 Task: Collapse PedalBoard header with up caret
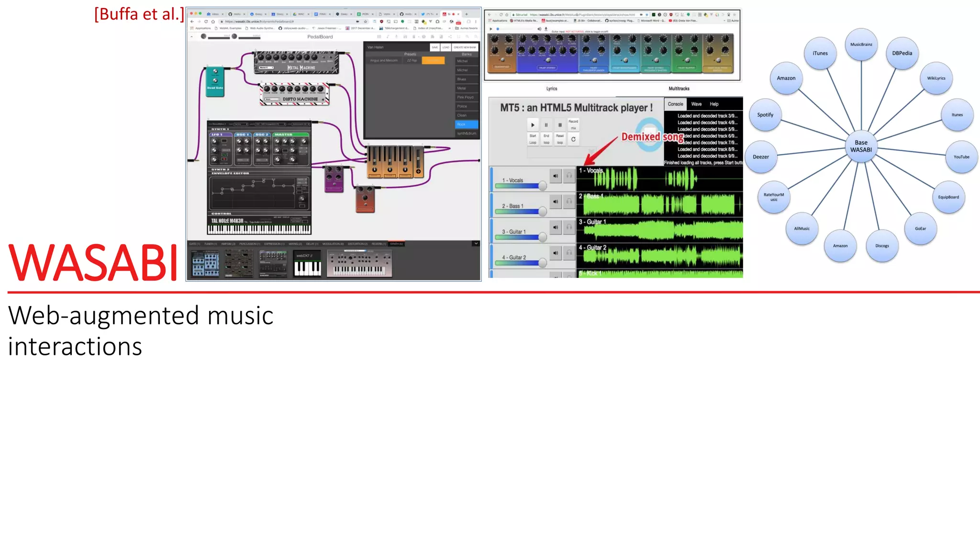point(192,36)
